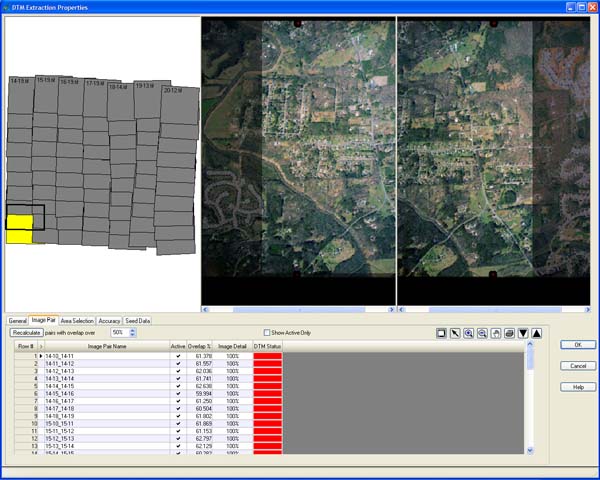Activate the zoom out magnifier tool
Viewport: 600px width, 480px height.
481,332
